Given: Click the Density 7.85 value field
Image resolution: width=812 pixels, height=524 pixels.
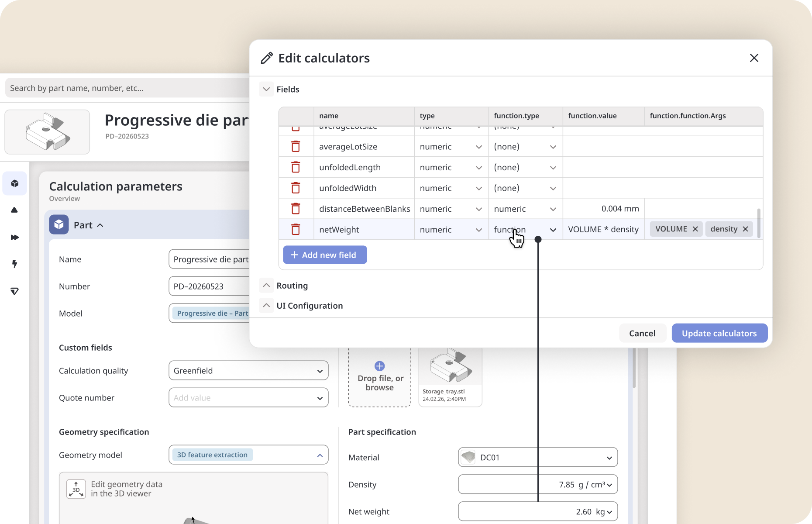Looking at the screenshot, I should click(538, 484).
